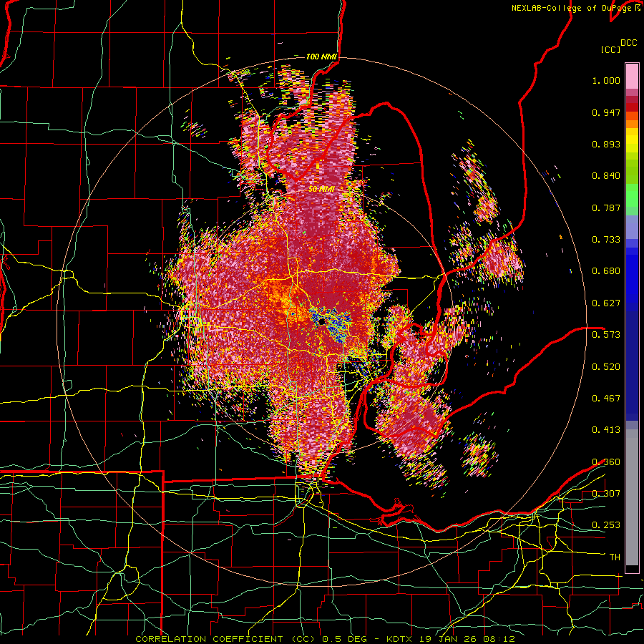Click the [CC] units label
644x644 pixels.
(x=610, y=49)
